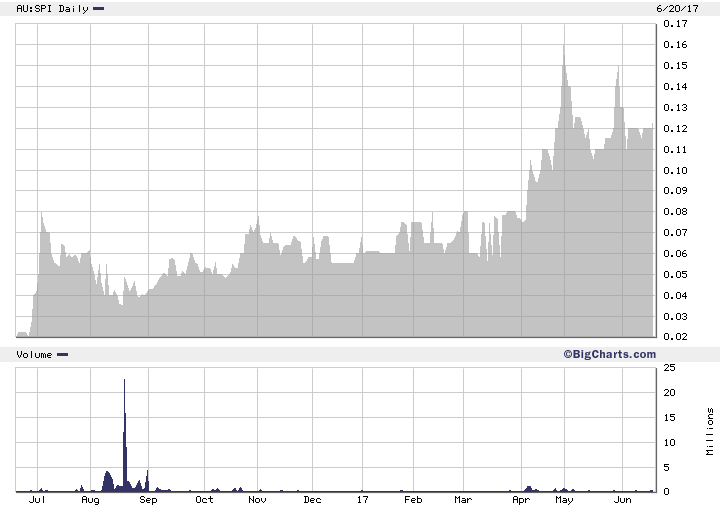The height and width of the screenshot is (510, 720).
Task: Click the 25 volume axis label
Action: point(669,368)
